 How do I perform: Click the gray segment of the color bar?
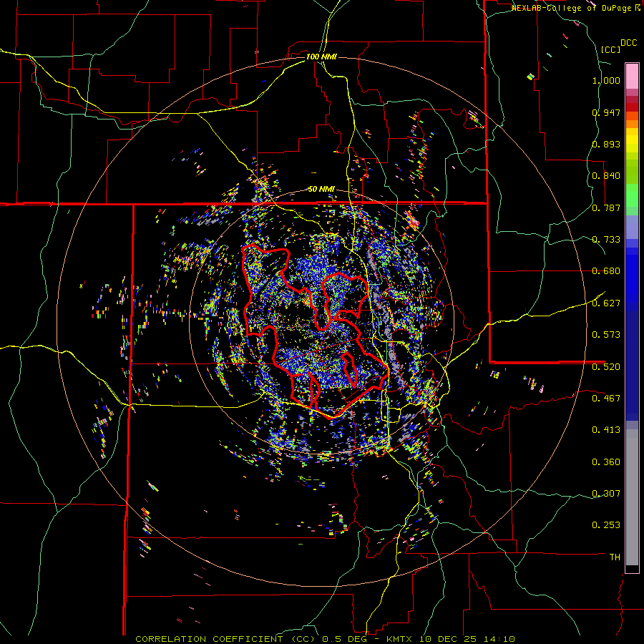pyautogui.click(x=632, y=497)
